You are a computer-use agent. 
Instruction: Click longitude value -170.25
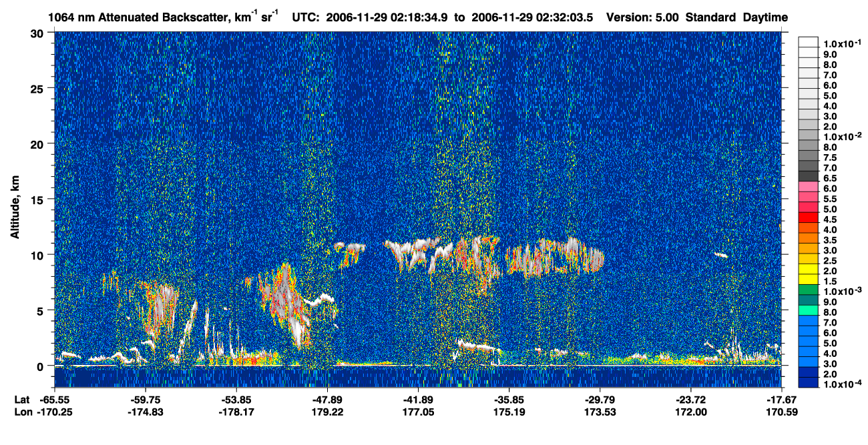pos(55,412)
